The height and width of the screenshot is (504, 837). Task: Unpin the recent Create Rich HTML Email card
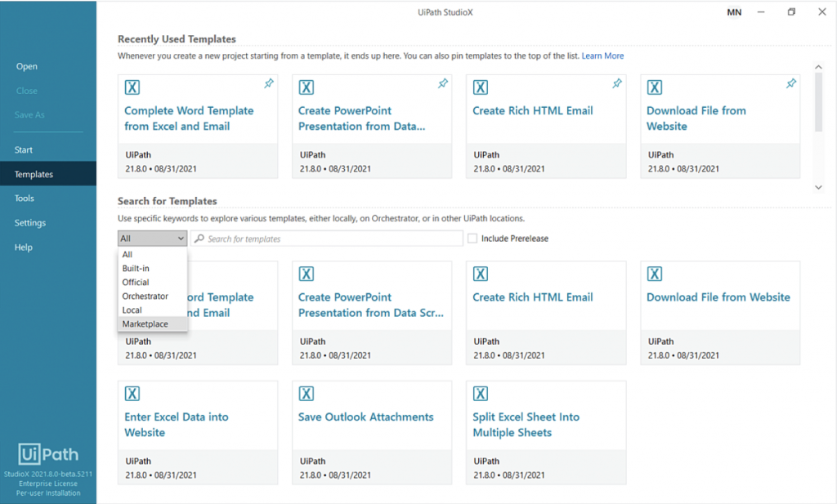tap(616, 83)
